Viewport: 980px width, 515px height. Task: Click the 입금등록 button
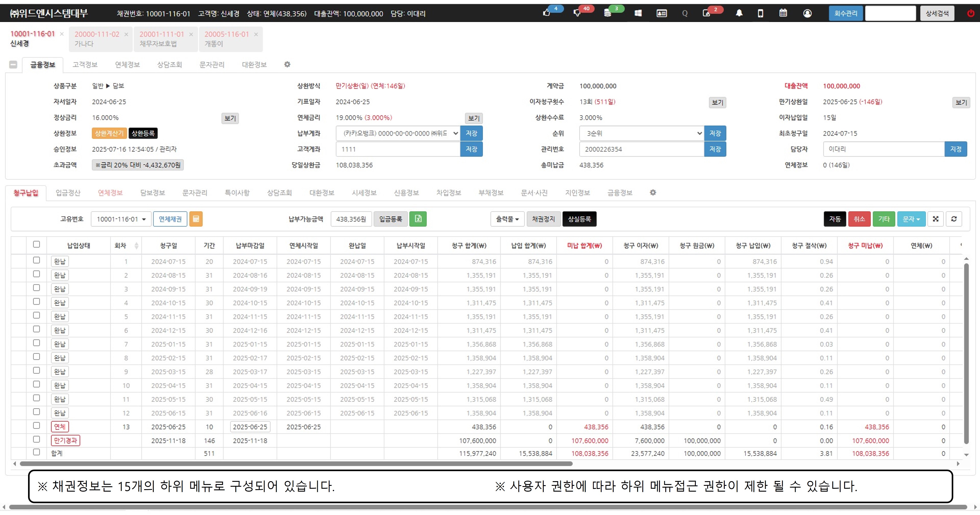click(390, 219)
